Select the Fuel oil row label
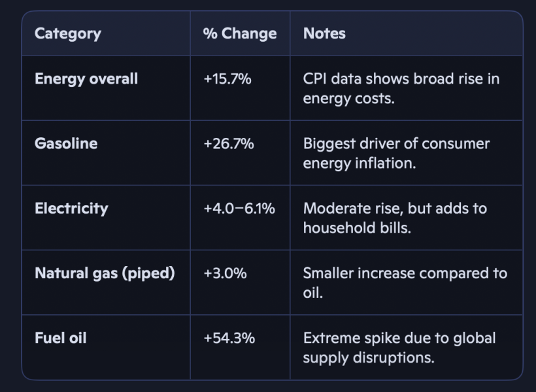 (61, 338)
